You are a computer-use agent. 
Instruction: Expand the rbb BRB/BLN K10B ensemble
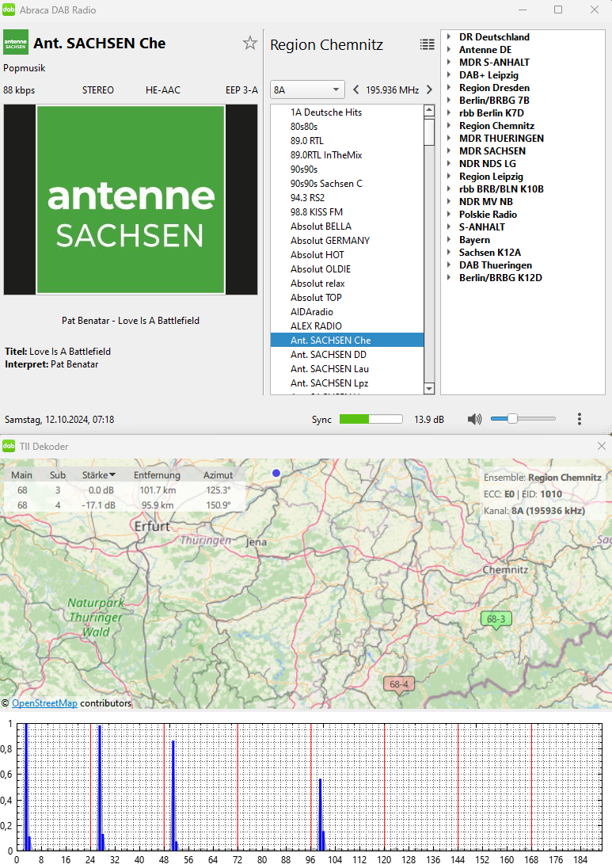449,188
